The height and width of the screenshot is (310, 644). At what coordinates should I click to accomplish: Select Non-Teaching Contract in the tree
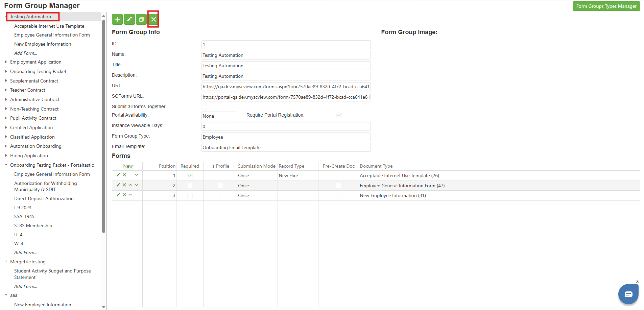coord(34,109)
